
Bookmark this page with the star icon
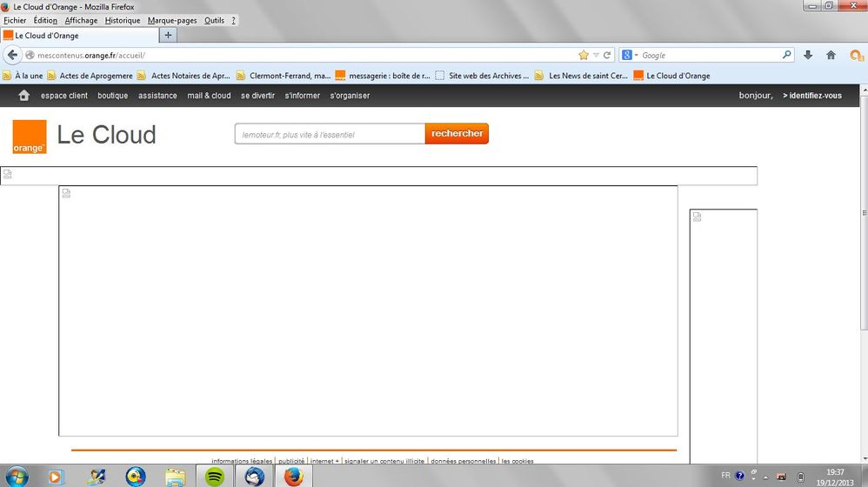click(x=584, y=55)
